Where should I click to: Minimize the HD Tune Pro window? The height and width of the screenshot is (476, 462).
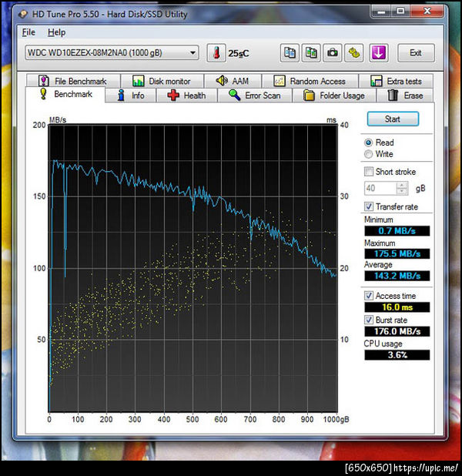point(381,12)
